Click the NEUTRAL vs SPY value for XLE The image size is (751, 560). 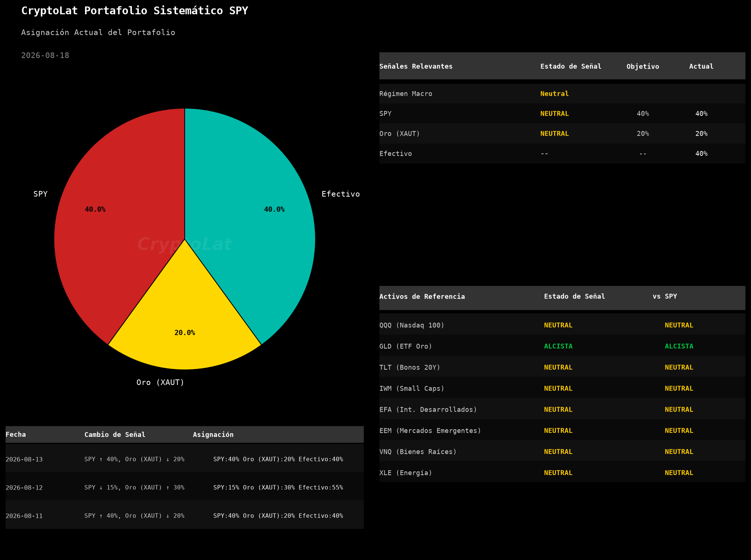pos(679,473)
